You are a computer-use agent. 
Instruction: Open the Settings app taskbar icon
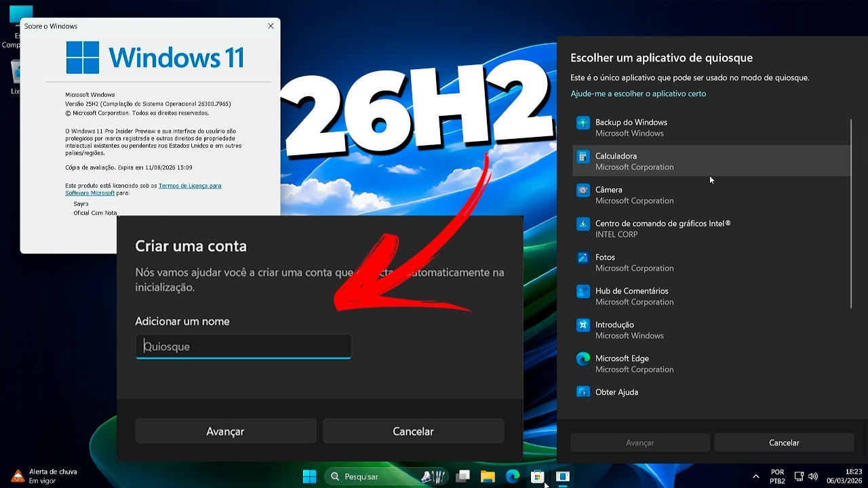(562, 476)
